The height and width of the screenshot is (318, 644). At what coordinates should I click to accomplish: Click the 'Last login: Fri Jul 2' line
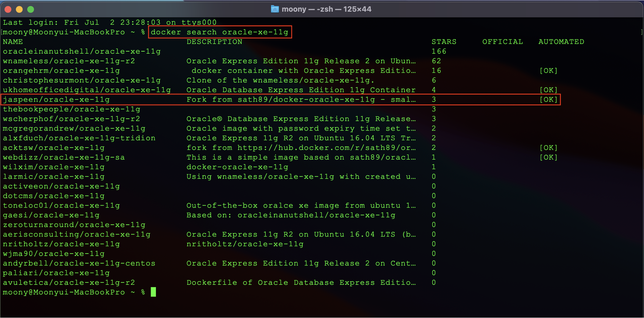point(110,22)
